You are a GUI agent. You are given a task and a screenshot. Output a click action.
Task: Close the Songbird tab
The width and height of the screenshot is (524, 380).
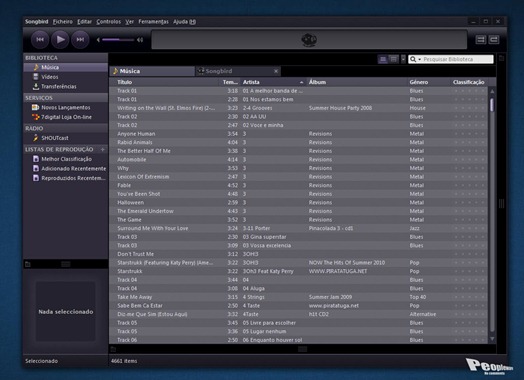pyautogui.click(x=276, y=71)
